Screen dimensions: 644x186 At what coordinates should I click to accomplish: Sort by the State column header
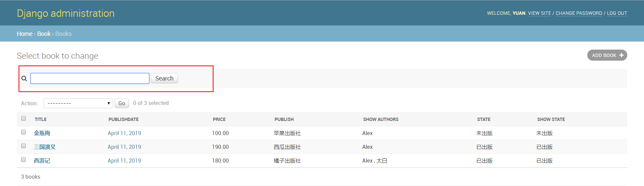click(x=484, y=119)
